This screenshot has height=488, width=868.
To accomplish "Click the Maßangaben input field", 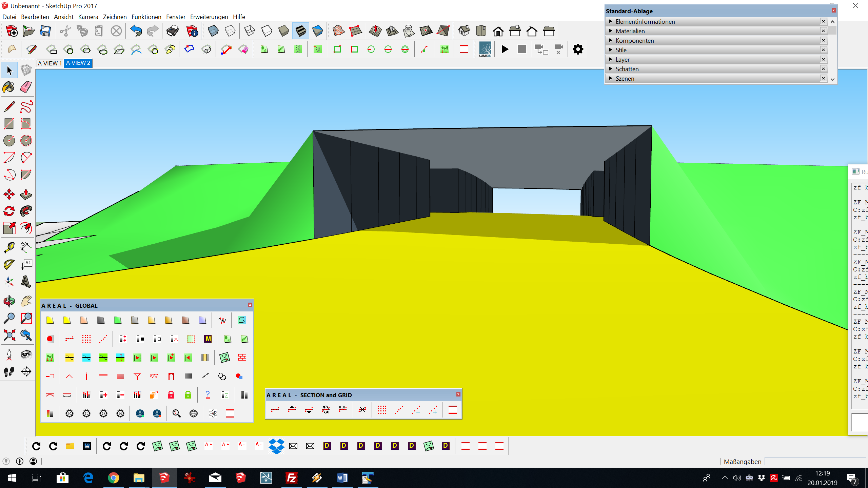I will pyautogui.click(x=815, y=462).
